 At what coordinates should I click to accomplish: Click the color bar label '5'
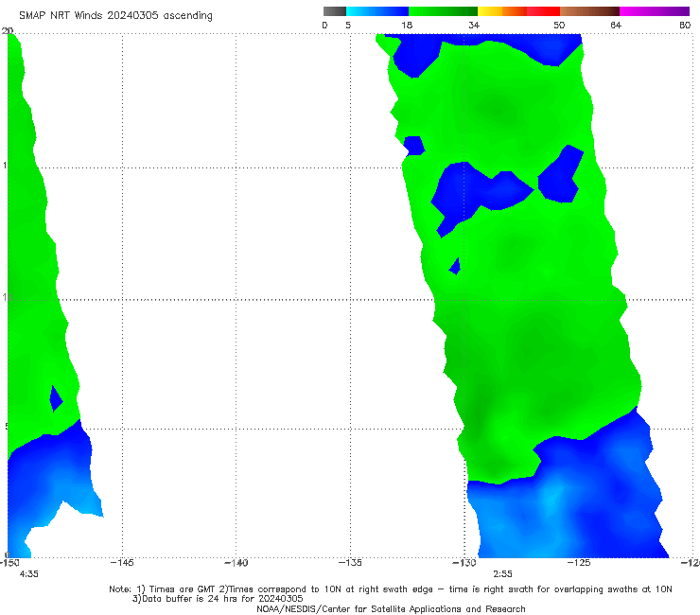[x=348, y=25]
